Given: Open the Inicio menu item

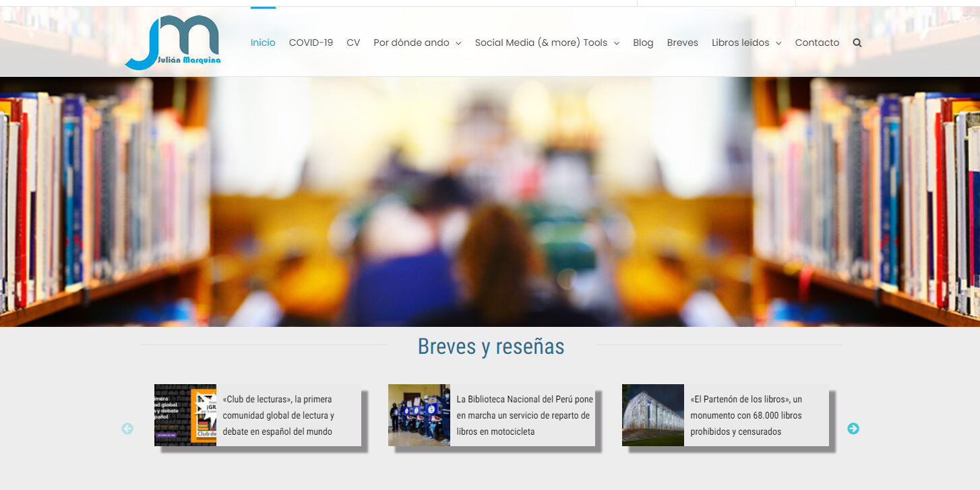Looking at the screenshot, I should 263,42.
